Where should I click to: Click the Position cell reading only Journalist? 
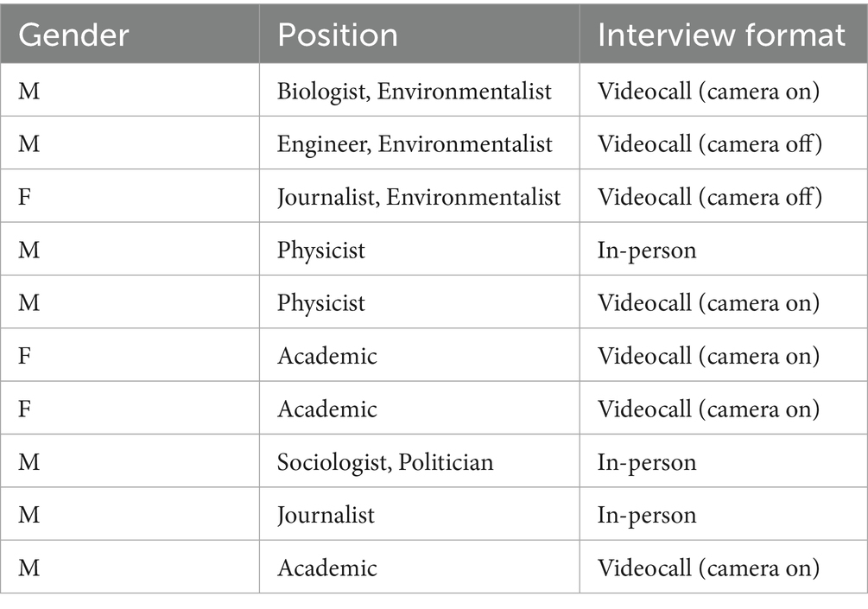326,515
